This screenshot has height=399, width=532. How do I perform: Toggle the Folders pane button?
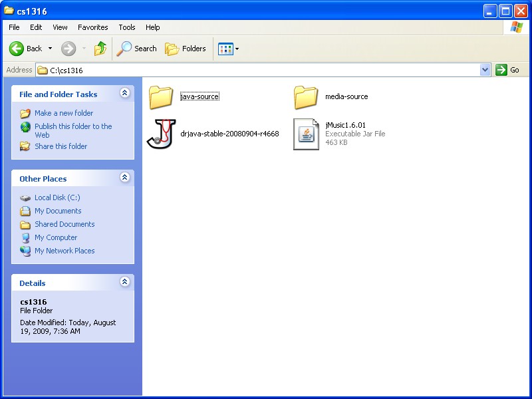pos(186,49)
